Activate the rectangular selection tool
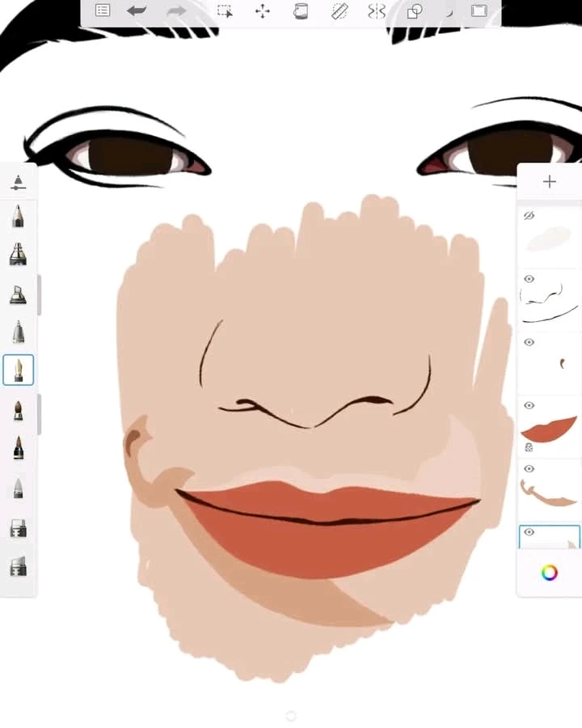The height and width of the screenshot is (728, 582). (x=225, y=11)
